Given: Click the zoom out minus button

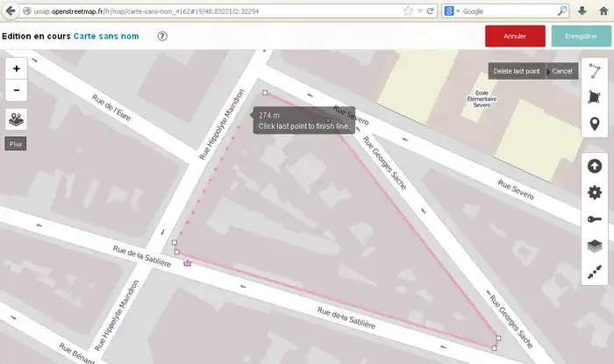Looking at the screenshot, I should [17, 90].
